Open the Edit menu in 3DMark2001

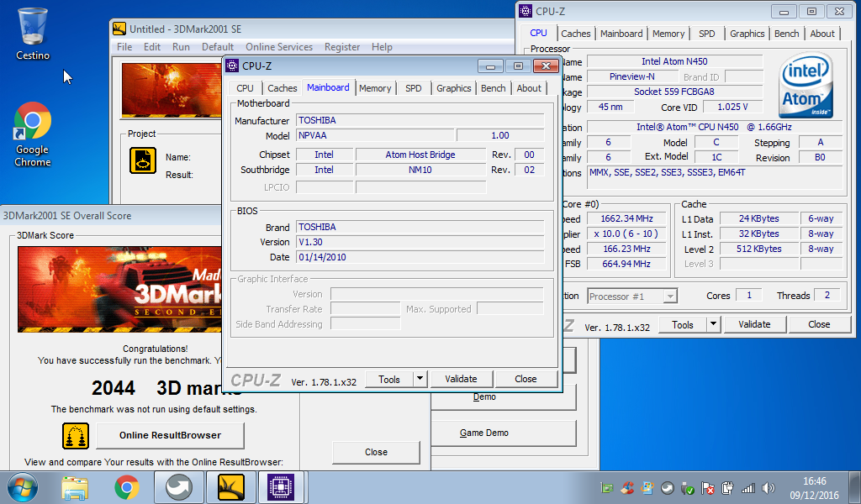152,46
